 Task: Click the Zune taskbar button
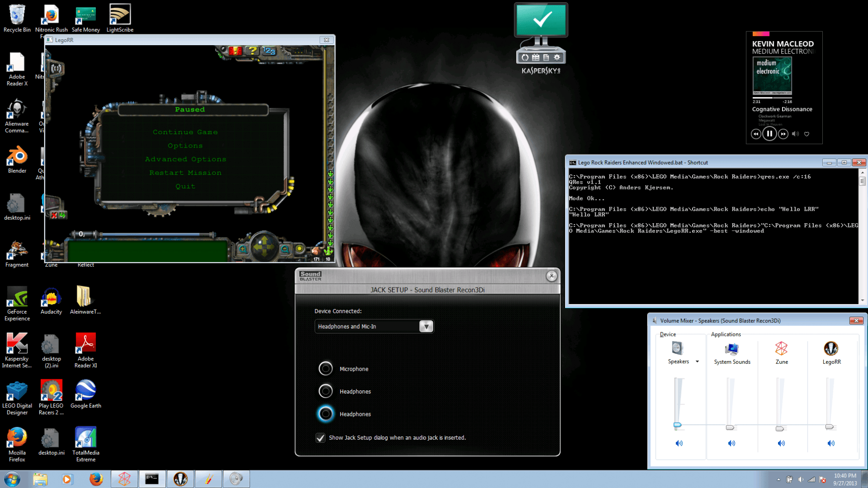(124, 479)
